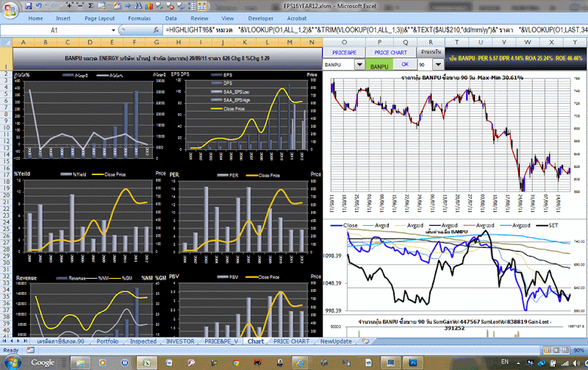Click the AutoSum sigma icon
The width and height of the screenshot is (588, 370).
(90, 6)
